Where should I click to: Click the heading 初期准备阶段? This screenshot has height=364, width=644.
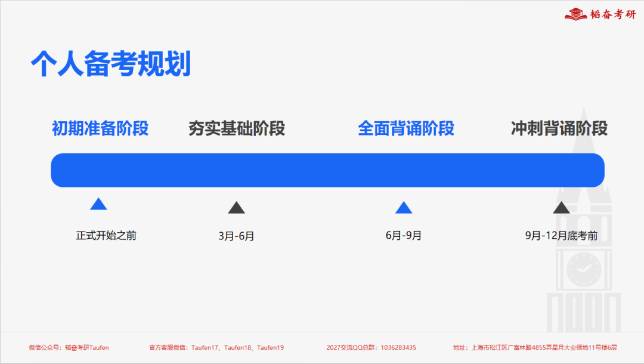[100, 128]
